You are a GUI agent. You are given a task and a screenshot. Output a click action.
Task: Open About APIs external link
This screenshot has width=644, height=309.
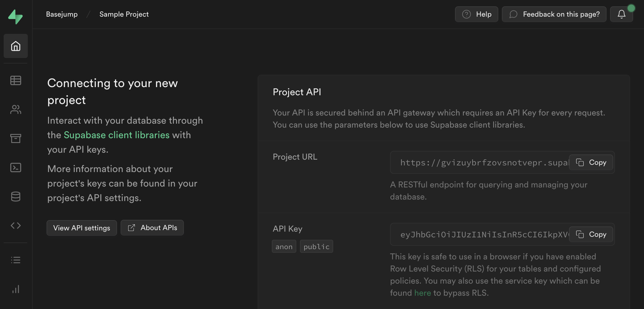click(x=152, y=228)
